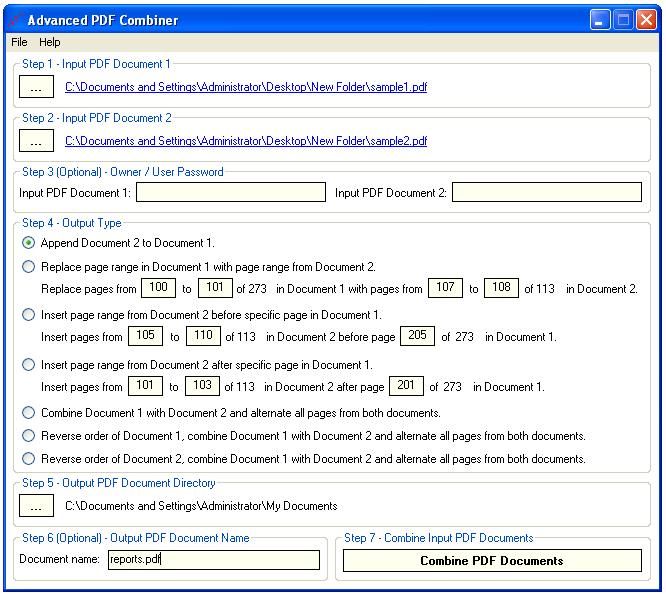Viewport: 666px width, 596px height.
Task: Click the Document name field with reports.pdf
Action: [214, 560]
